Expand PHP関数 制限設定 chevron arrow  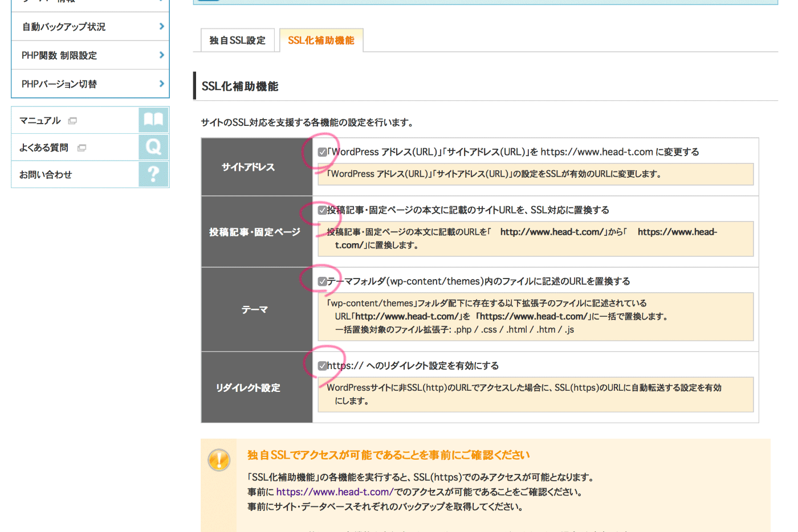(162, 55)
